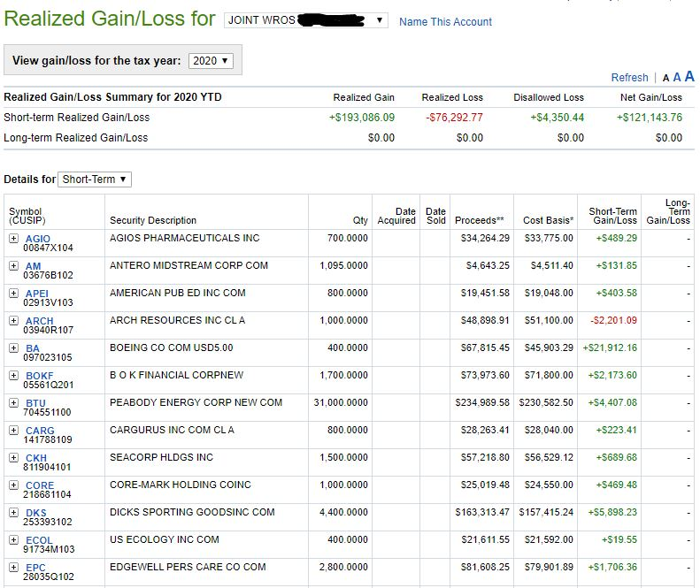Image resolution: width=700 pixels, height=588 pixels.
Task: Open the CORE symbol link
Action: point(40,485)
